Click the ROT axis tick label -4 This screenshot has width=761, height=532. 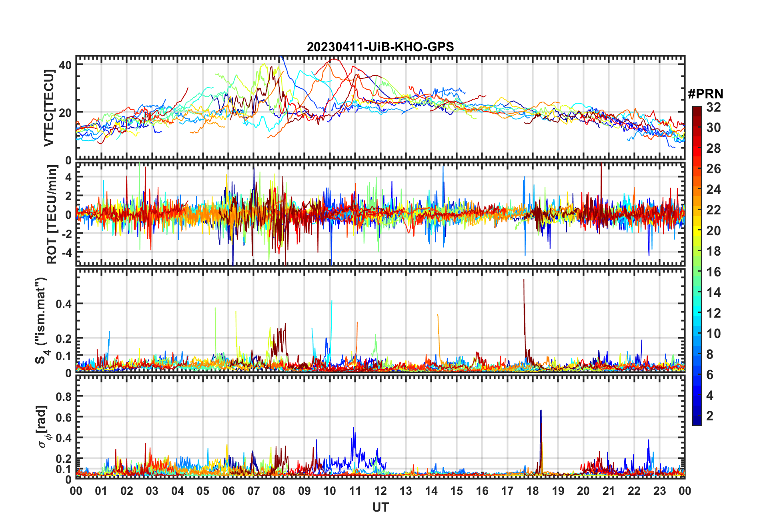coord(66,253)
